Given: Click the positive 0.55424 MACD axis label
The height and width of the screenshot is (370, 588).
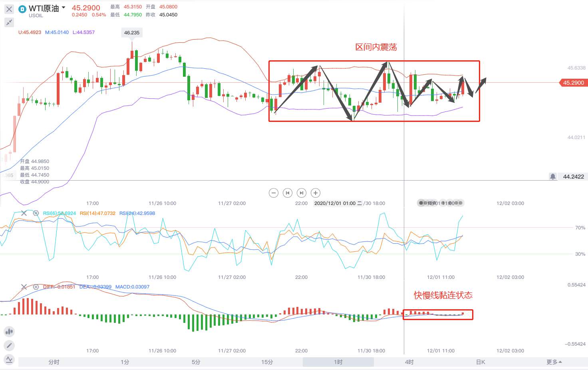Looking at the screenshot, I should (x=576, y=285).
